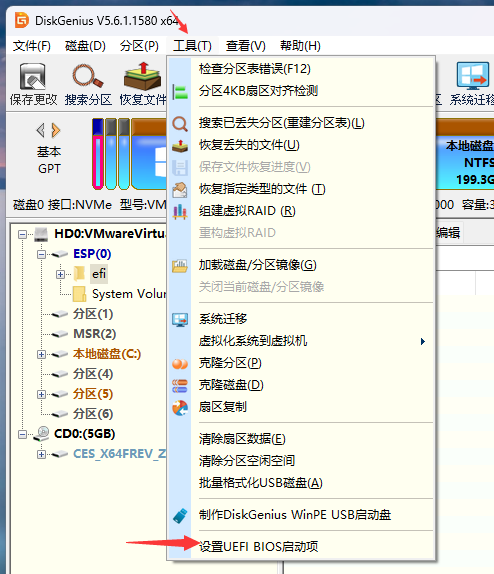
Task: Choose 制作DiskGenius WinPE USB启动盘 entry text
Action: coord(295,515)
